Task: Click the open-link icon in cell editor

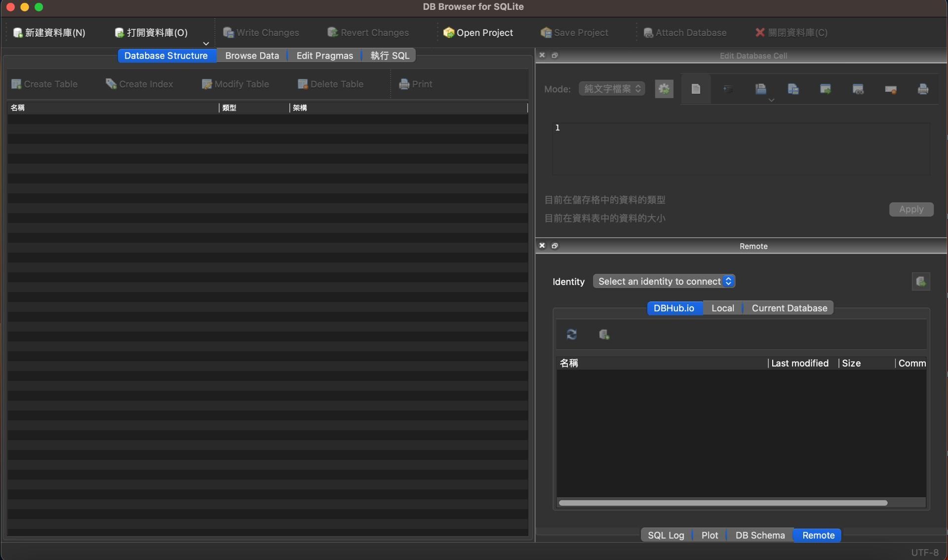Action: (x=858, y=89)
